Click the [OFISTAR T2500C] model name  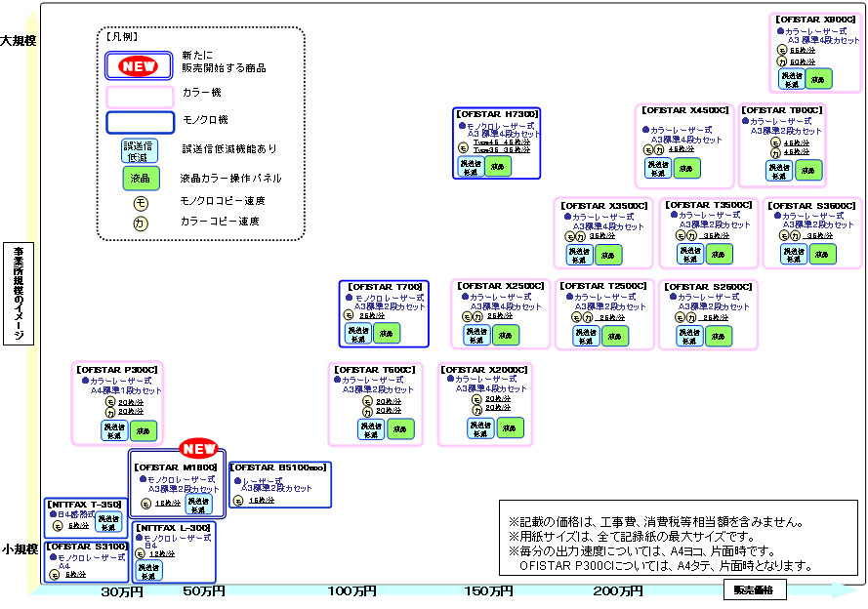(x=603, y=286)
